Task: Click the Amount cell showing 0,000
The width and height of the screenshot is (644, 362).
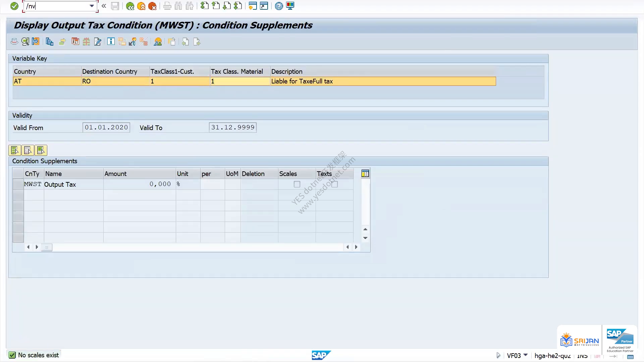Action: pyautogui.click(x=140, y=184)
